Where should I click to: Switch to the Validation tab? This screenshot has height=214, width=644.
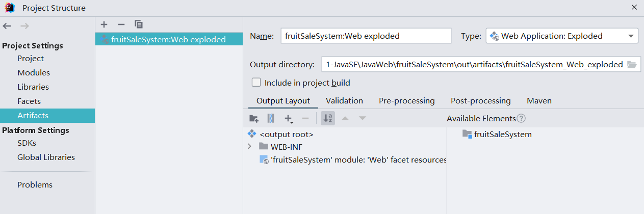click(344, 101)
